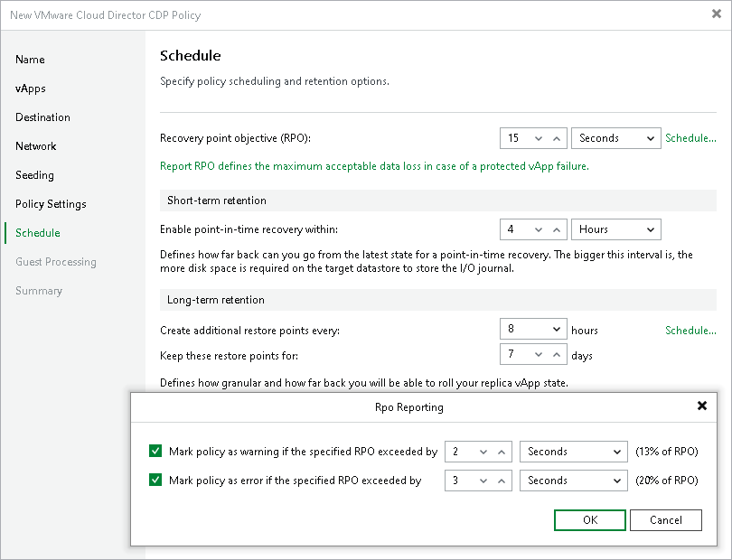This screenshot has height=560, width=732.
Task: Go to the Name step
Action: coord(30,60)
